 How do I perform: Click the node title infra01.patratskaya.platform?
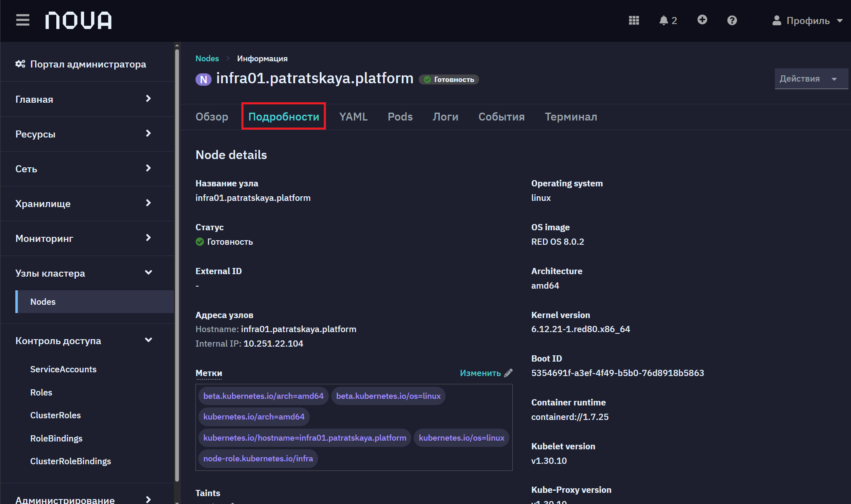click(315, 78)
